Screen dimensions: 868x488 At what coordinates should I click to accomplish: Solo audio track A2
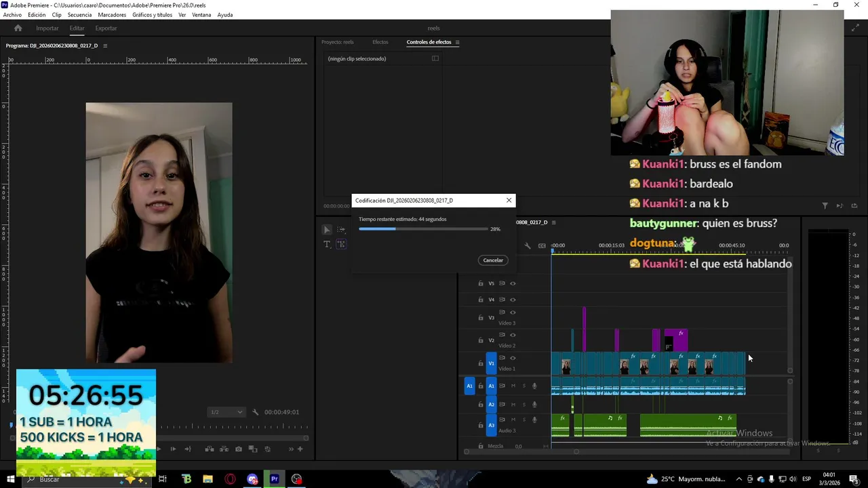point(524,404)
